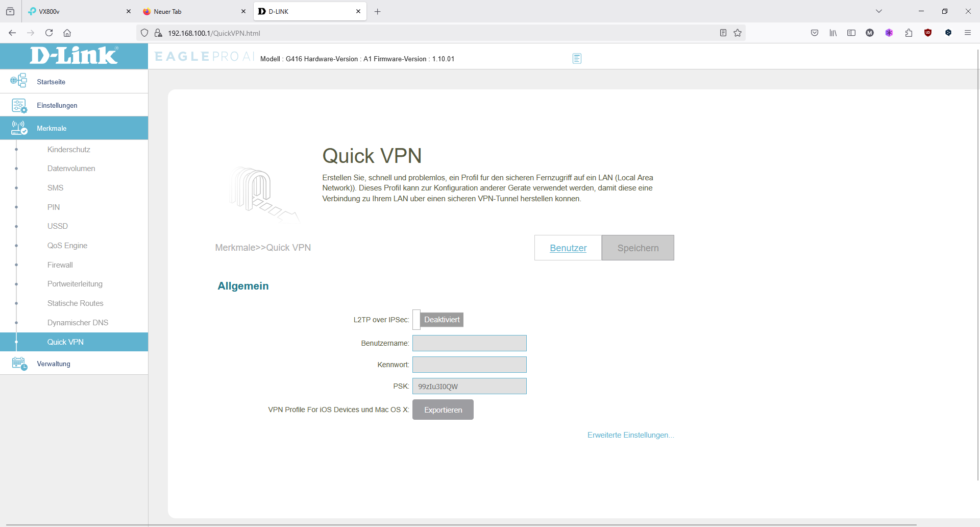980x527 pixels.
Task: Show the sidebars icon
Action: click(x=851, y=33)
